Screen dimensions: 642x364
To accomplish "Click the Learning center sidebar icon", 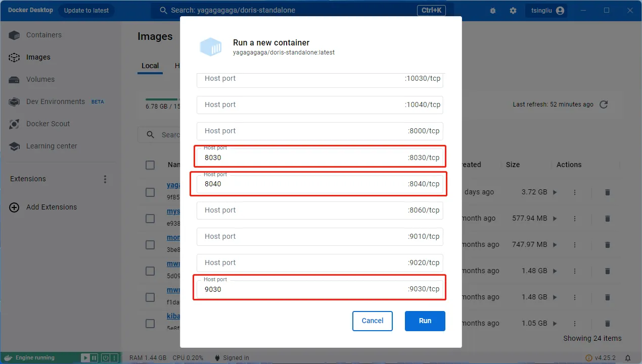I will [x=14, y=146].
